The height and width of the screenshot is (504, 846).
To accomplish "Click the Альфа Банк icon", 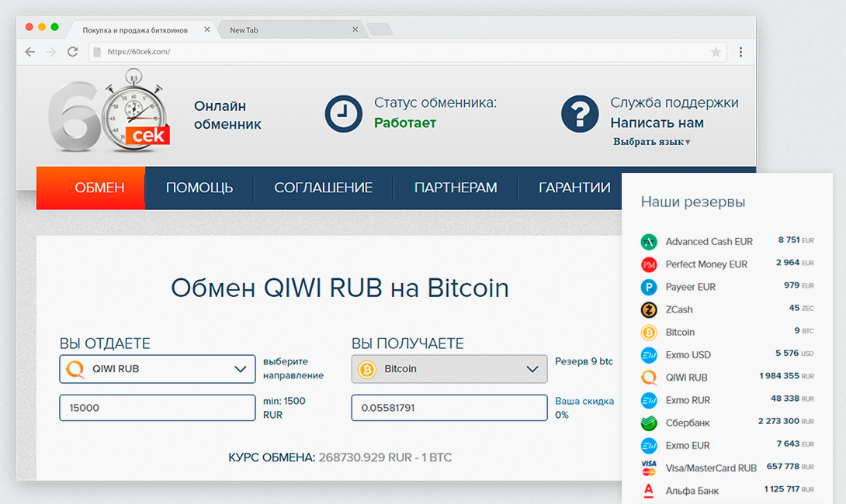I will 649,491.
